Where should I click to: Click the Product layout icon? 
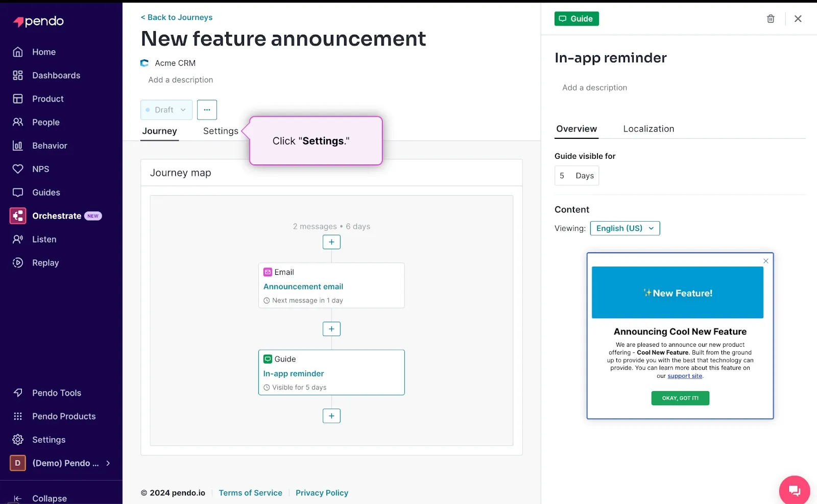click(18, 99)
